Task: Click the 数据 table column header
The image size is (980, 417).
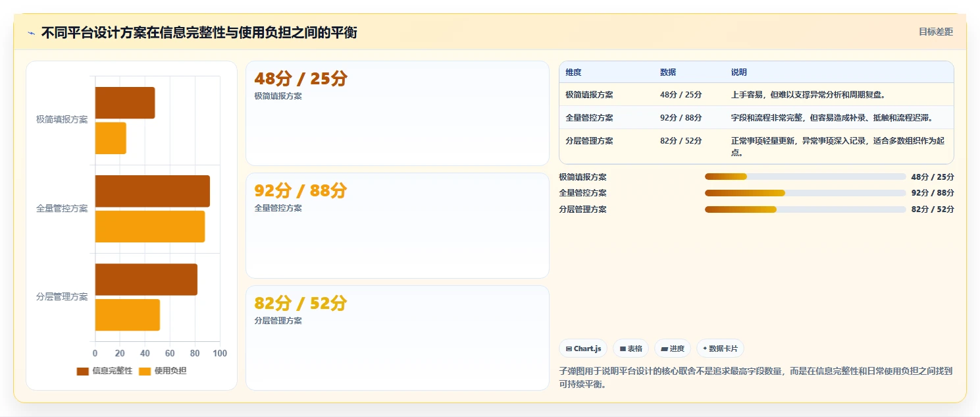Action: [x=668, y=72]
